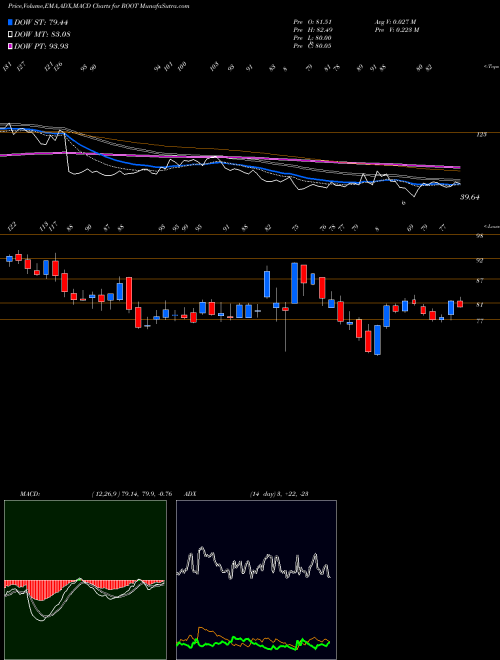Click the 39.64 label on EMA chart
The width and height of the screenshot is (500, 660).
tap(470, 197)
